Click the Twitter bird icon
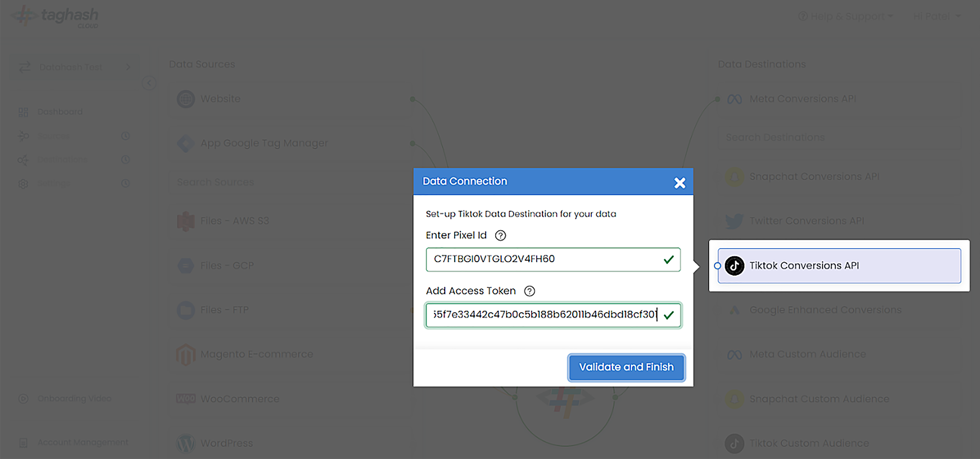The height and width of the screenshot is (459, 980). click(734, 221)
